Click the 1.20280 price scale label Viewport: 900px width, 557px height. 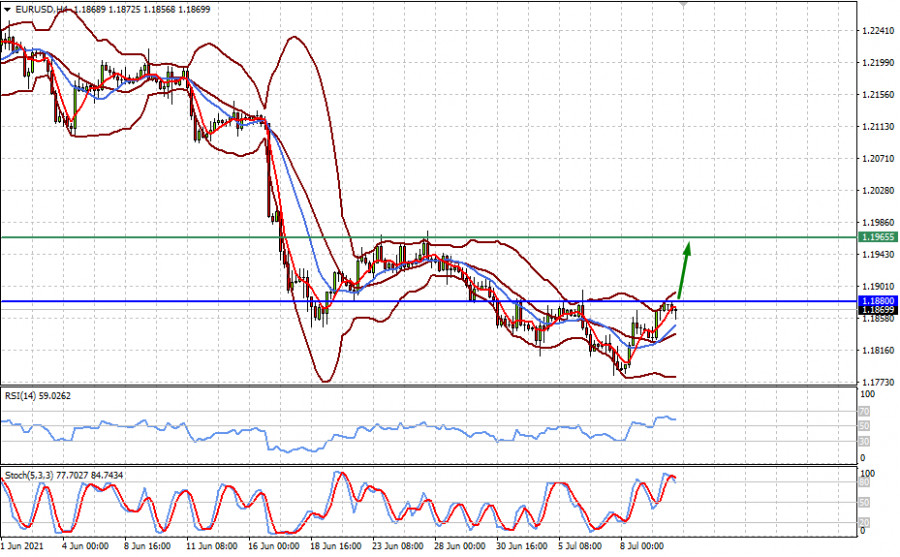880,191
